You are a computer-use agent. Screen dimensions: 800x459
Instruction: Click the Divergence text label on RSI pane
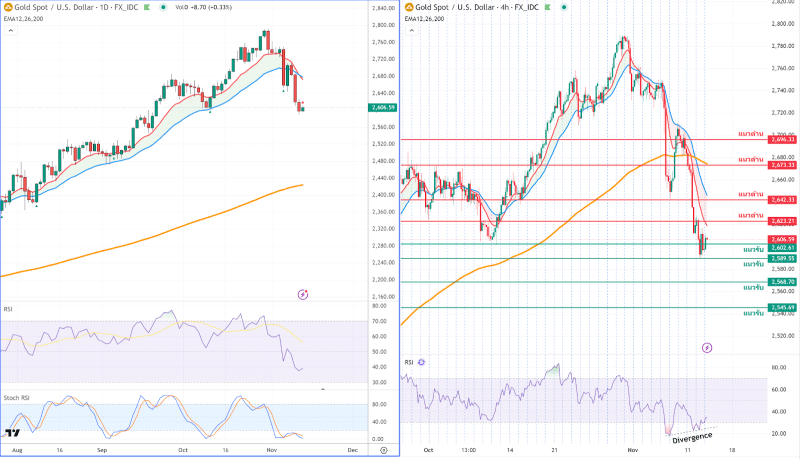[x=692, y=438]
